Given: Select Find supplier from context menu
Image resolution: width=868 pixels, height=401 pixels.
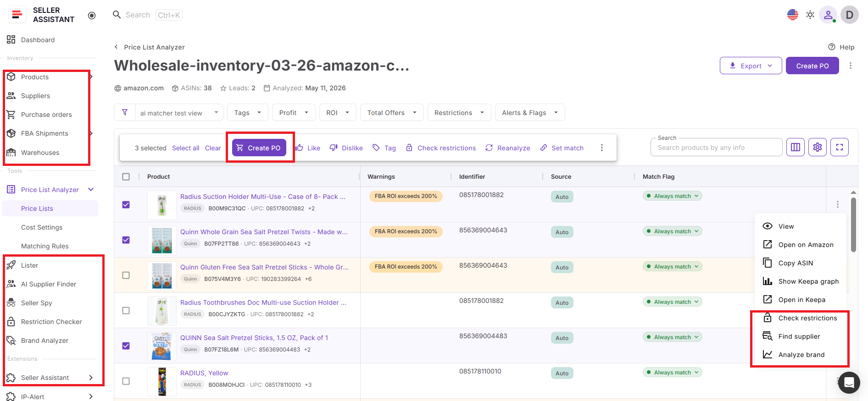Looking at the screenshot, I should (x=801, y=336).
